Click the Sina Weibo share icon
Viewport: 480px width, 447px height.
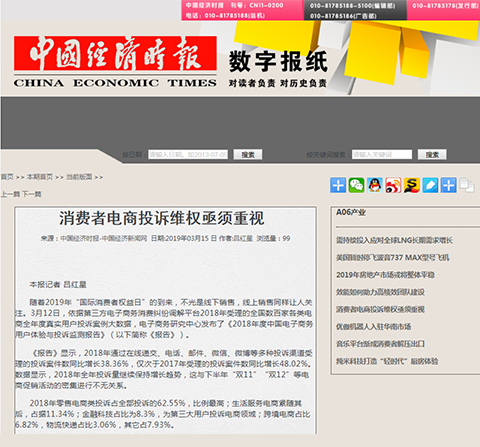pyautogui.click(x=393, y=185)
